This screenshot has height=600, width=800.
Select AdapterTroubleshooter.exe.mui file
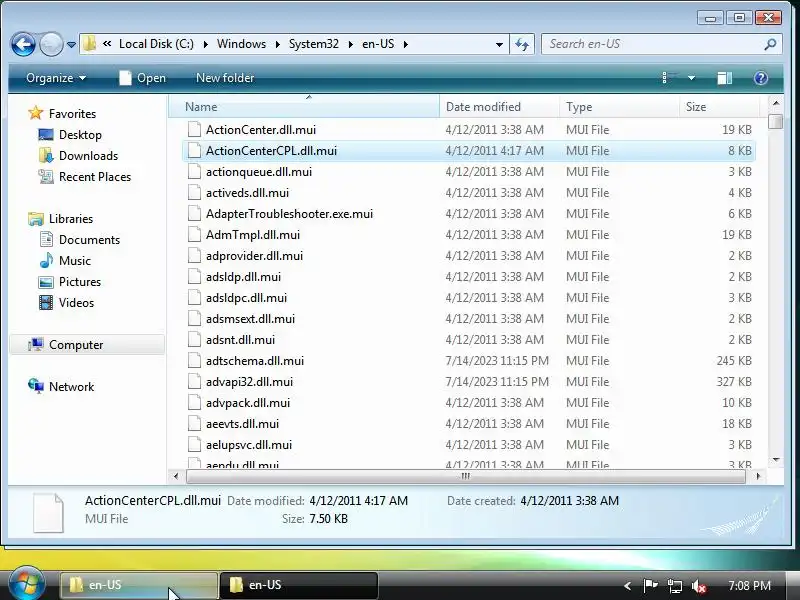(289, 214)
